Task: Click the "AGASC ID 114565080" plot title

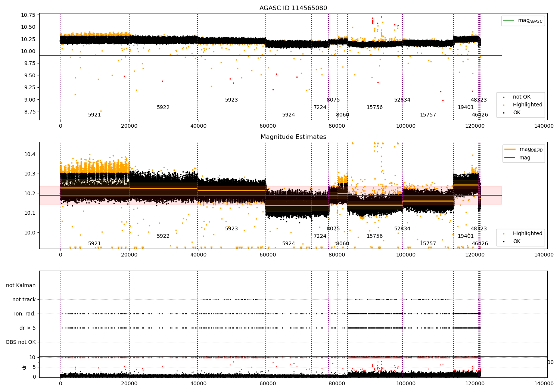Action: (x=293, y=8)
